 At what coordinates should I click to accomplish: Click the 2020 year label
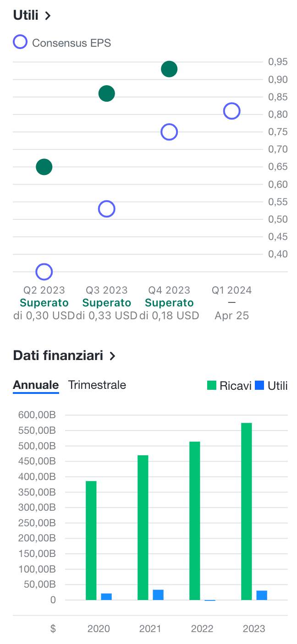point(99,629)
